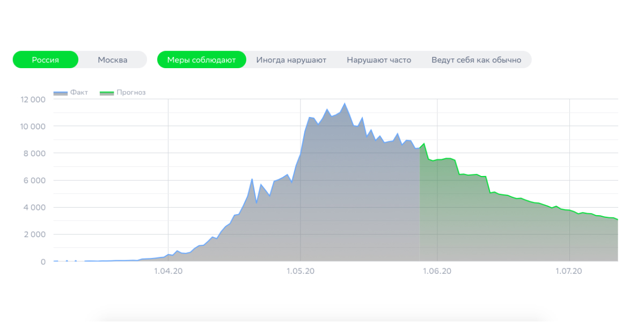
Task: Click the 1.07.20 date axis label
Action: coord(569,272)
